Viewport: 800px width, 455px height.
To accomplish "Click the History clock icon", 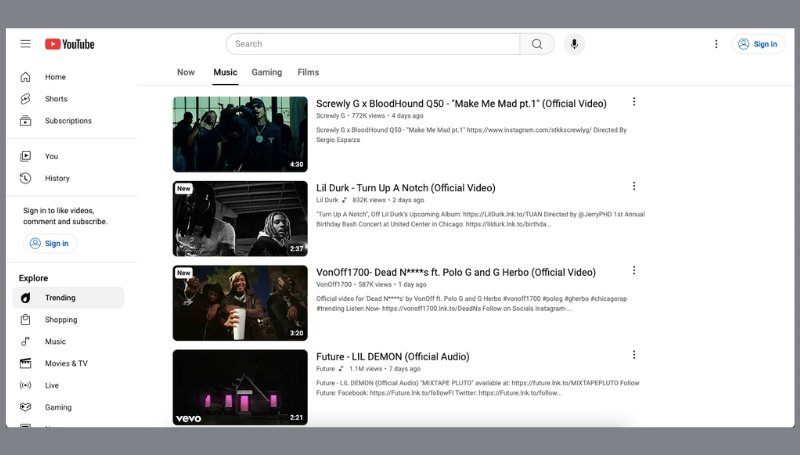I will coord(26,178).
